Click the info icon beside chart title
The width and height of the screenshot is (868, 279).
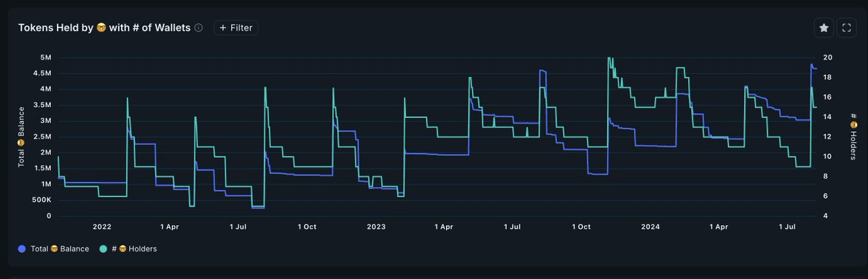tap(199, 28)
